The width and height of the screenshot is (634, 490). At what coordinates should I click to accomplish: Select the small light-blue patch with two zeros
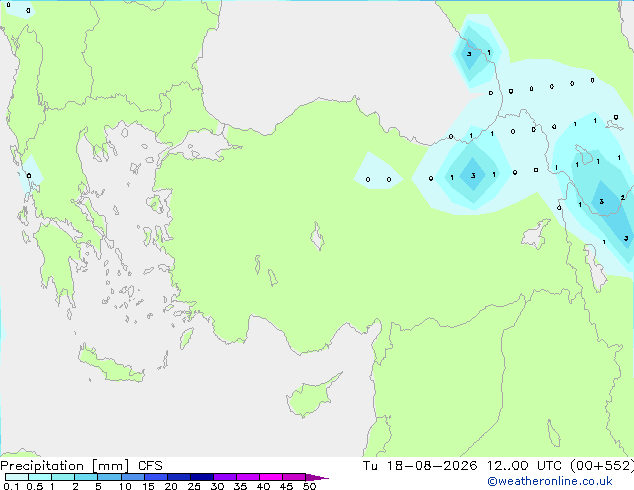pyautogui.click(x=378, y=172)
